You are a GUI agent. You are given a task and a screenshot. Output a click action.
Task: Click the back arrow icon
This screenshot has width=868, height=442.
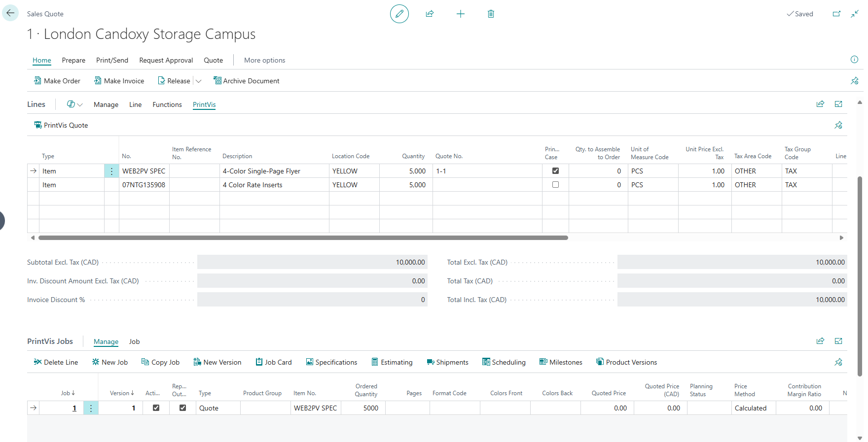point(10,13)
